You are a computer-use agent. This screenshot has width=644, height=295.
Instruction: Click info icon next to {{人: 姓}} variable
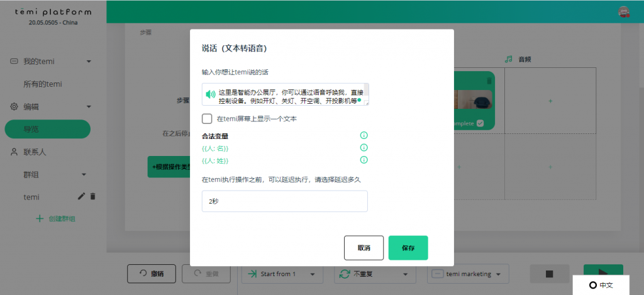(364, 160)
